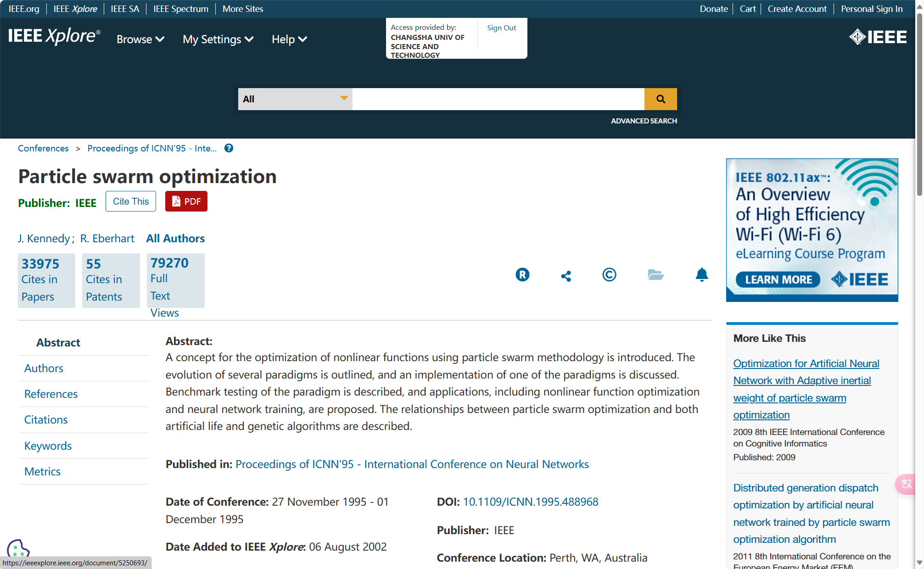Open the PDF download button
Viewport: 924px width, 569px height.
pos(186,201)
